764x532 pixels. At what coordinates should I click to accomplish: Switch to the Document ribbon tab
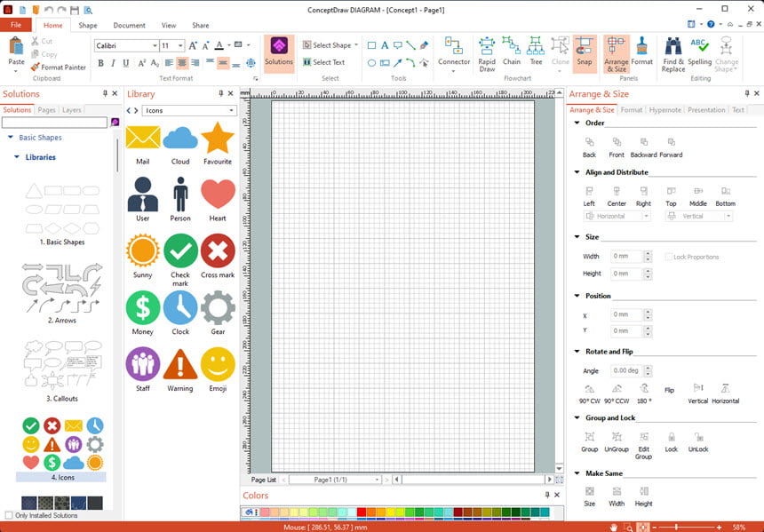point(129,26)
